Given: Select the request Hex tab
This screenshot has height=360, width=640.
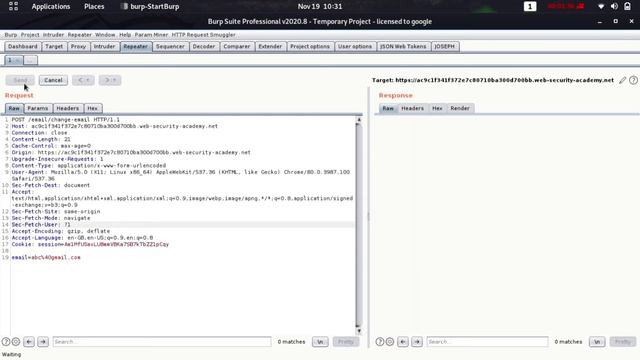Looking at the screenshot, I should [93, 108].
